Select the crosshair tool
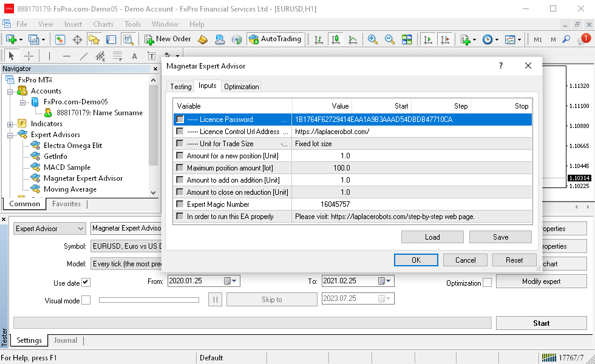The width and height of the screenshot is (595, 364). click(29, 56)
